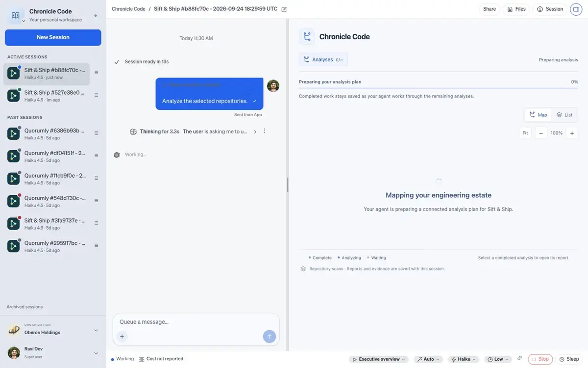Open the Haiku model dropdown
Image resolution: width=588 pixels, height=368 pixels.
463,359
